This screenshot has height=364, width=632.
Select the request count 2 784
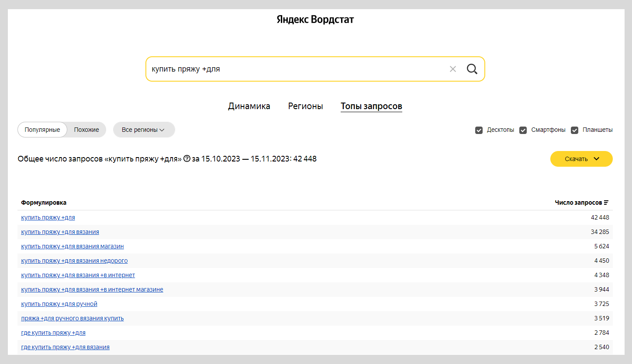click(x=602, y=333)
